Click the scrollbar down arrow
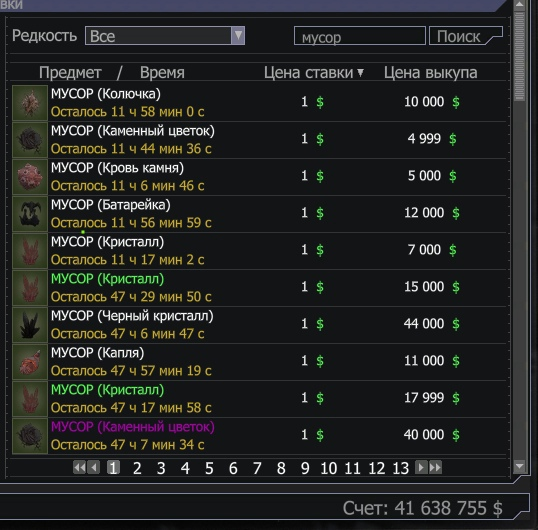 pos(519,466)
